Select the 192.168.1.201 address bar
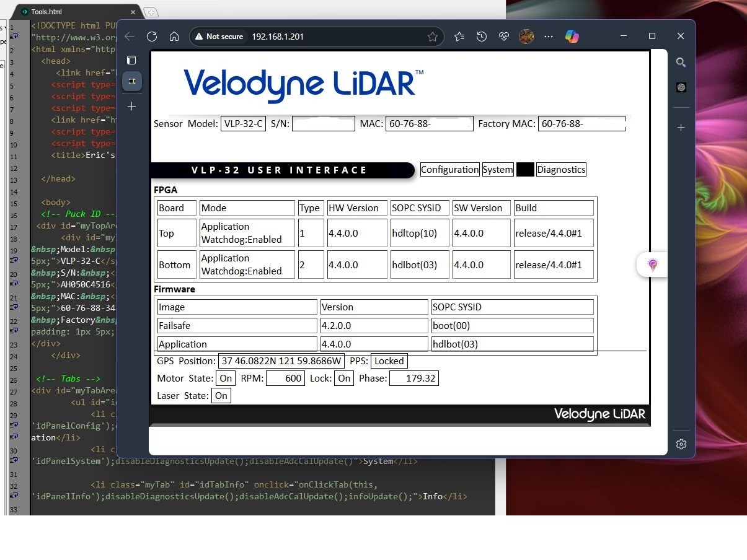 tap(316, 37)
